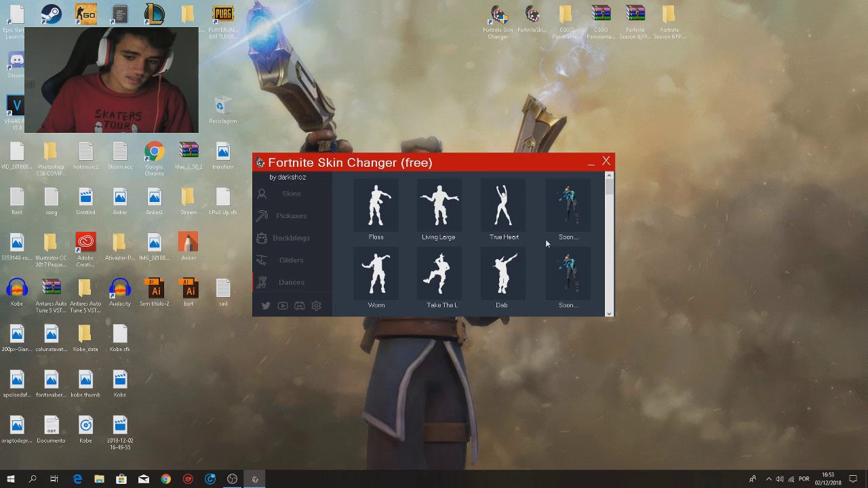Select the Photoshop CS6 folder on desktop
The image size is (868, 488).
[51, 159]
